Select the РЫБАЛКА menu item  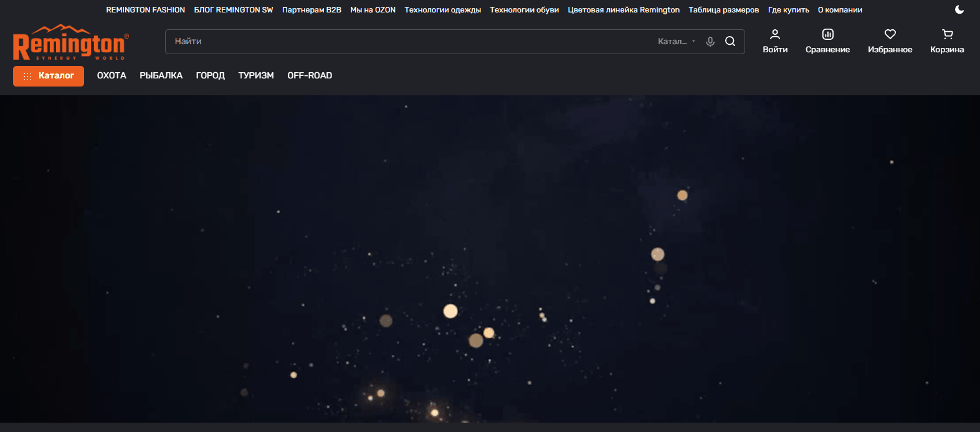point(161,76)
